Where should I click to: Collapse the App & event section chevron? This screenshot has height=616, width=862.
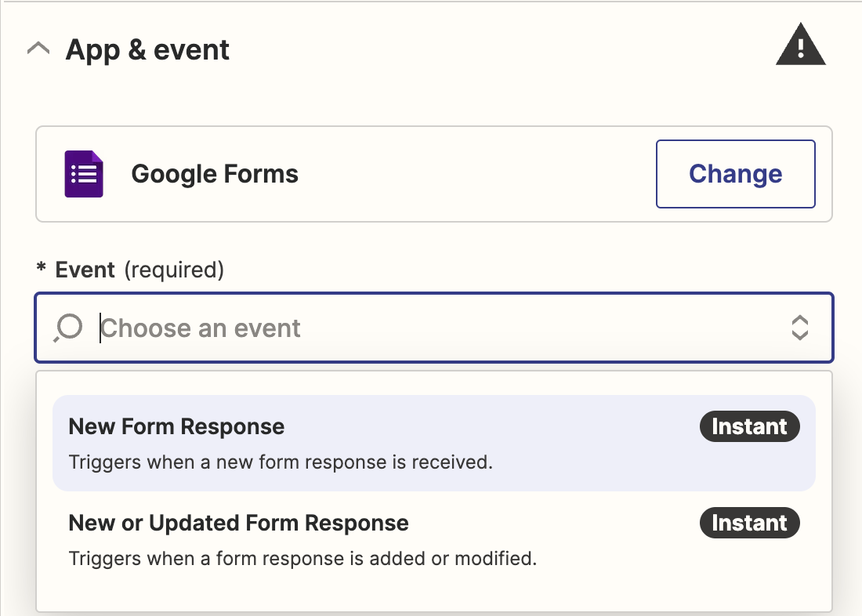38,49
